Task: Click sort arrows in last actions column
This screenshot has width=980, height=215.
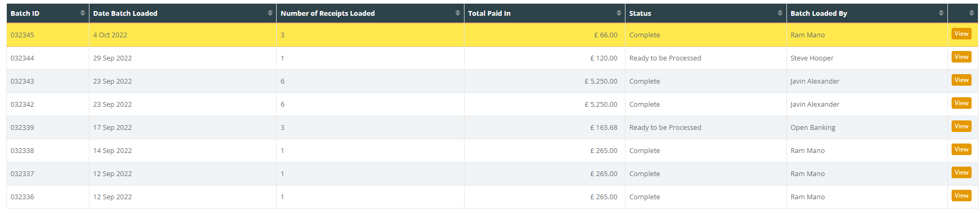Action: click(x=971, y=13)
